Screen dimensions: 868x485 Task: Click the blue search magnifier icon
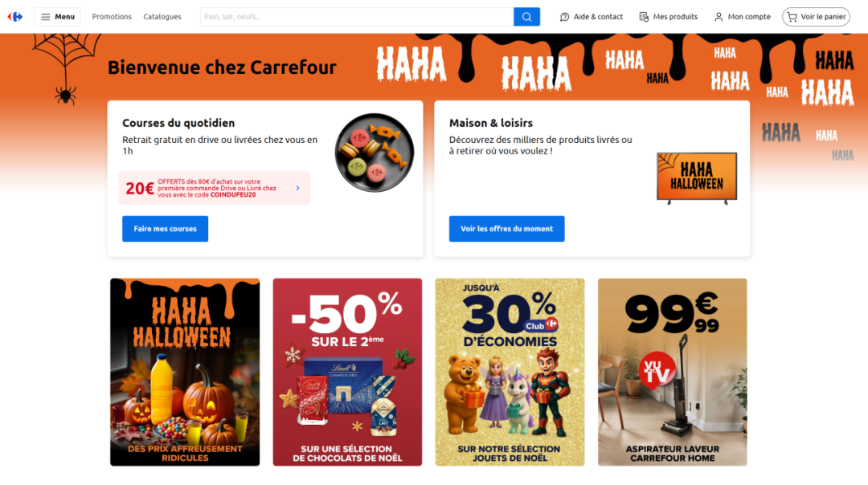coord(526,17)
